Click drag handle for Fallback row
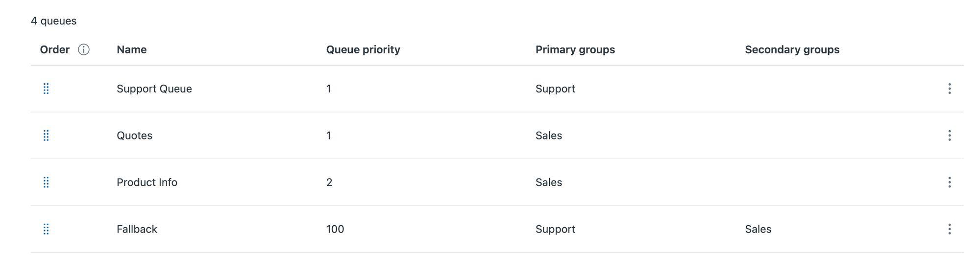This screenshot has height=280, width=980. coord(46,229)
